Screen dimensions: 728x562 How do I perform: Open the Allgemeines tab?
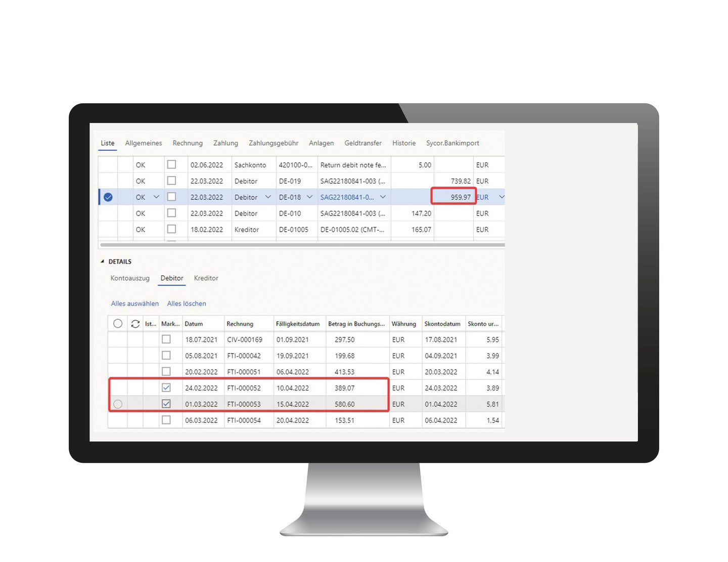click(144, 143)
